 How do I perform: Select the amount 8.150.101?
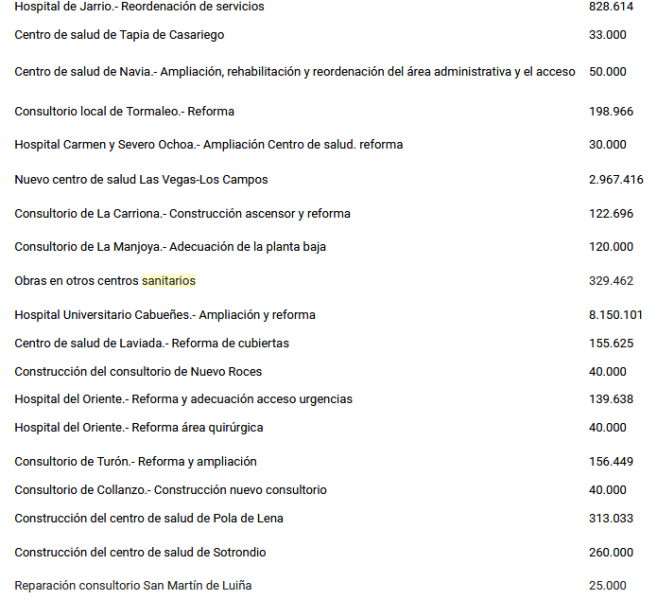coord(616,315)
